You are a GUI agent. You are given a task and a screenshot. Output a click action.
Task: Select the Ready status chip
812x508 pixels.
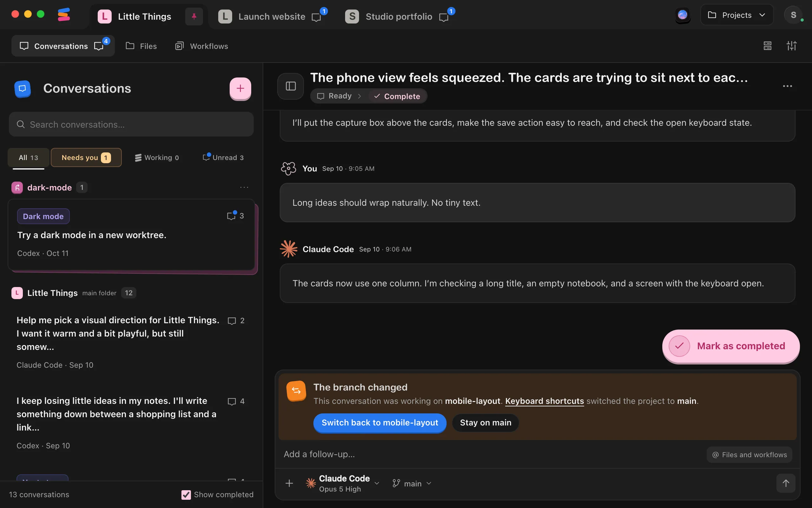pos(335,96)
